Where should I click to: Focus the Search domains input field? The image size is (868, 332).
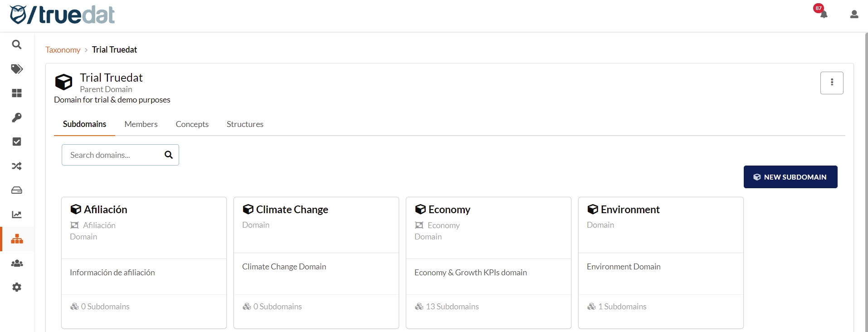click(113, 155)
